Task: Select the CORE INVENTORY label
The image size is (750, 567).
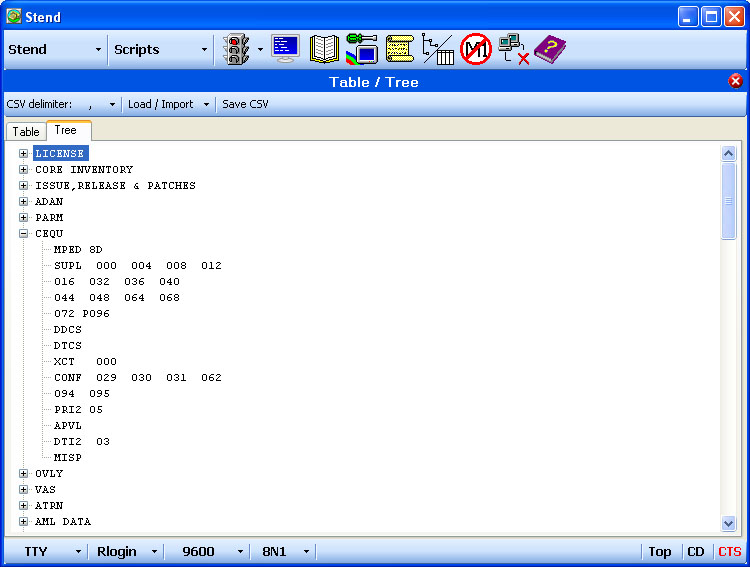Action: (x=84, y=169)
